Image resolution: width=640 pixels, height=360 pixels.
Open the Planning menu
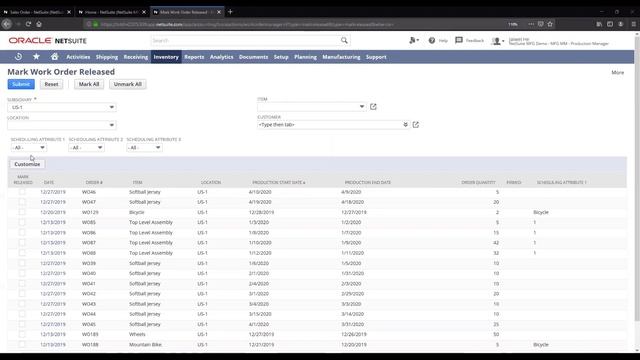(305, 57)
